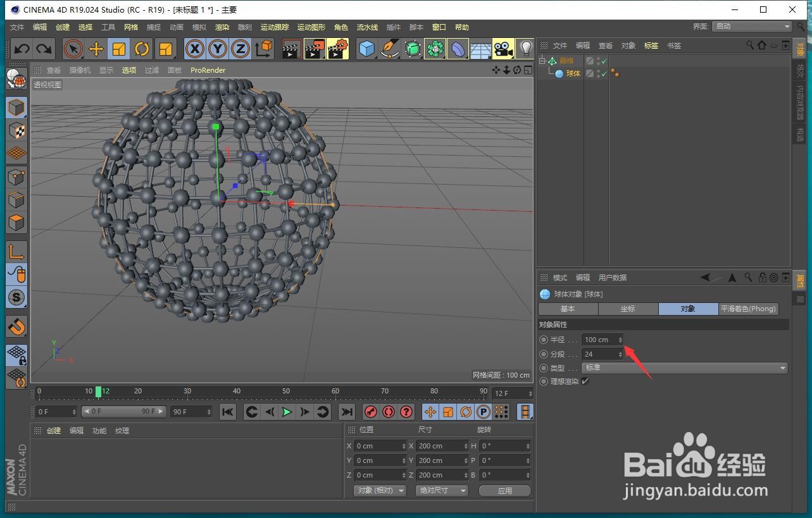
Task: Select the Rotate tool
Action: coord(142,49)
